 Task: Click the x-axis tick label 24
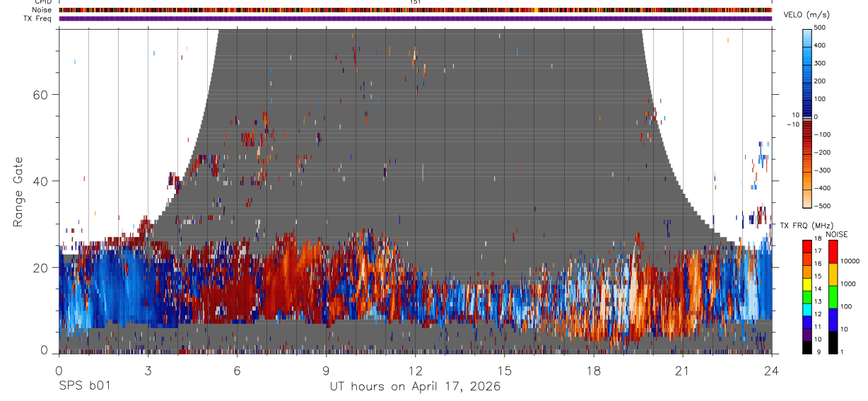[x=771, y=371]
